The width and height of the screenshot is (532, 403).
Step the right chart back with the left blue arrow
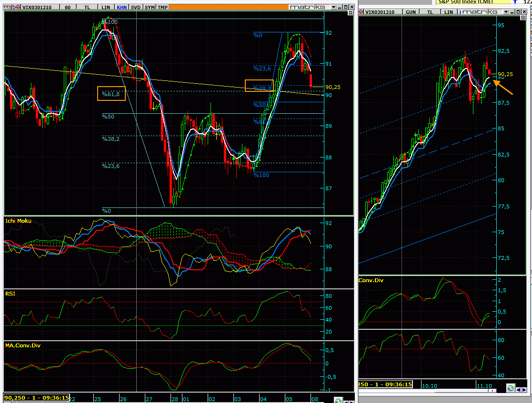point(518,390)
